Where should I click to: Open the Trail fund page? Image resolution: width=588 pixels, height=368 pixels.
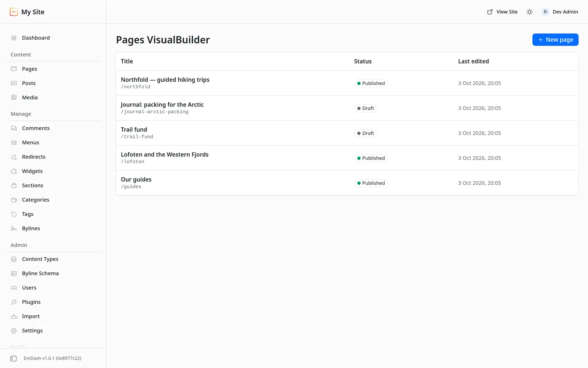click(x=134, y=130)
